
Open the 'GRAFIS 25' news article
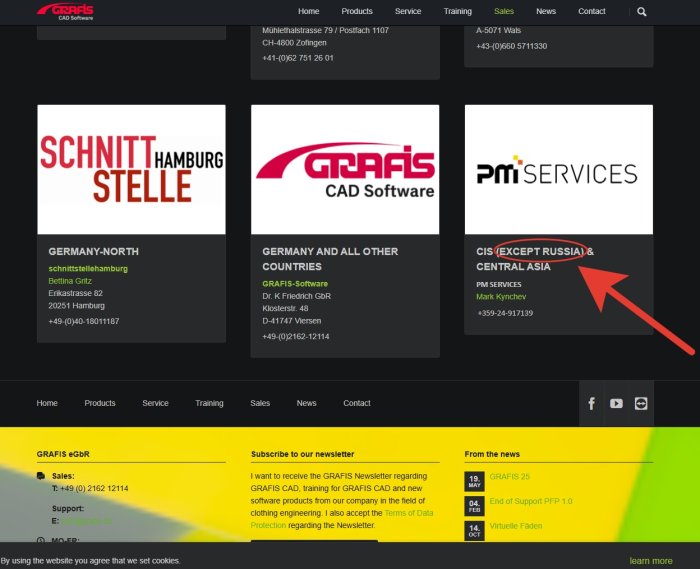point(510,477)
